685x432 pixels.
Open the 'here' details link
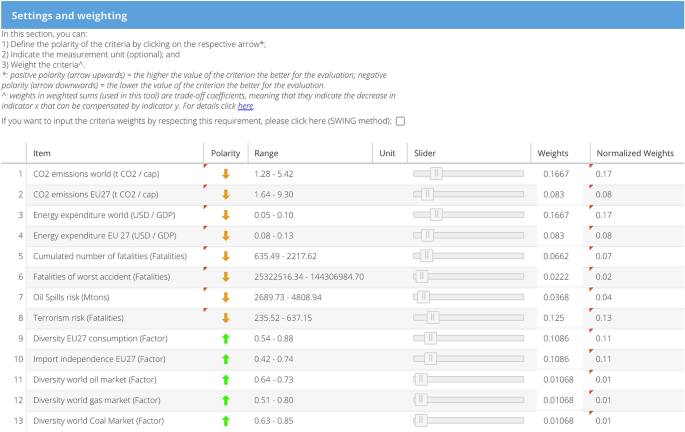click(246, 105)
